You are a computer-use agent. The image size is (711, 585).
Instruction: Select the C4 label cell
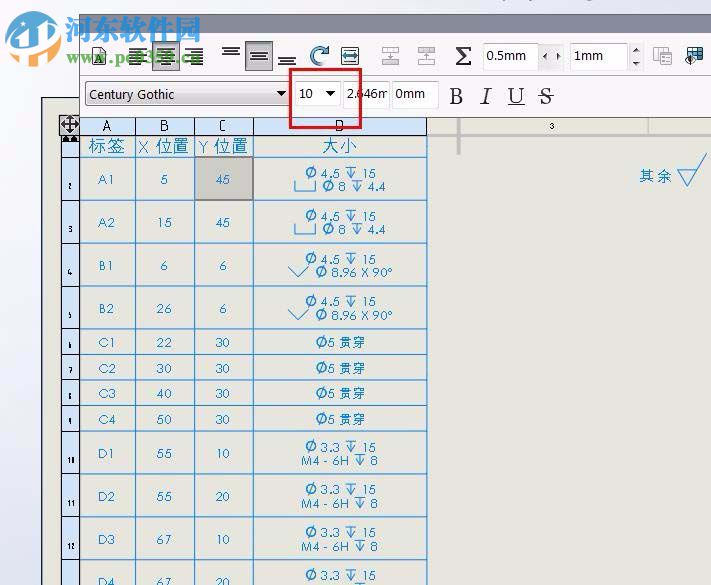click(107, 419)
